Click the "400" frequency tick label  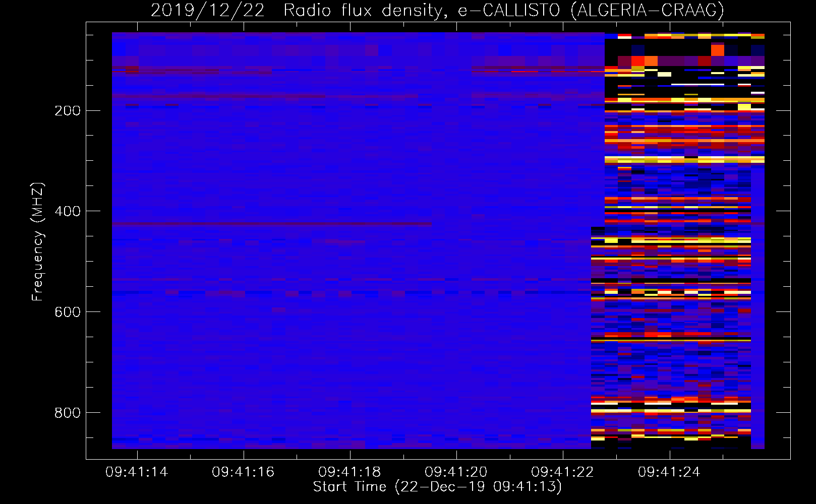click(68, 211)
